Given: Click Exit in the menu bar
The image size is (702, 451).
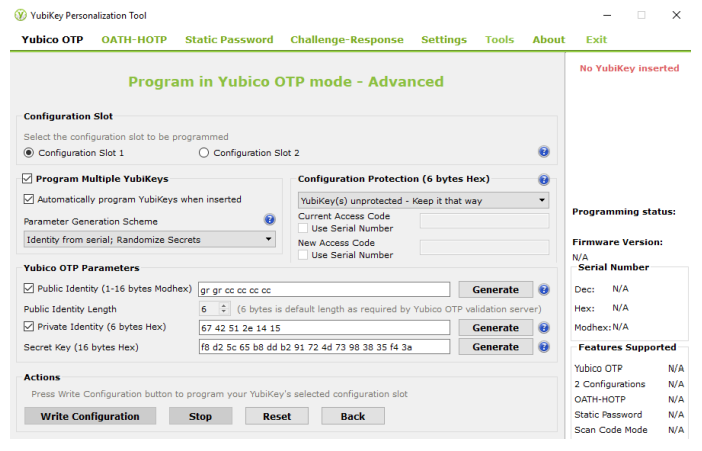Looking at the screenshot, I should click(x=596, y=39).
